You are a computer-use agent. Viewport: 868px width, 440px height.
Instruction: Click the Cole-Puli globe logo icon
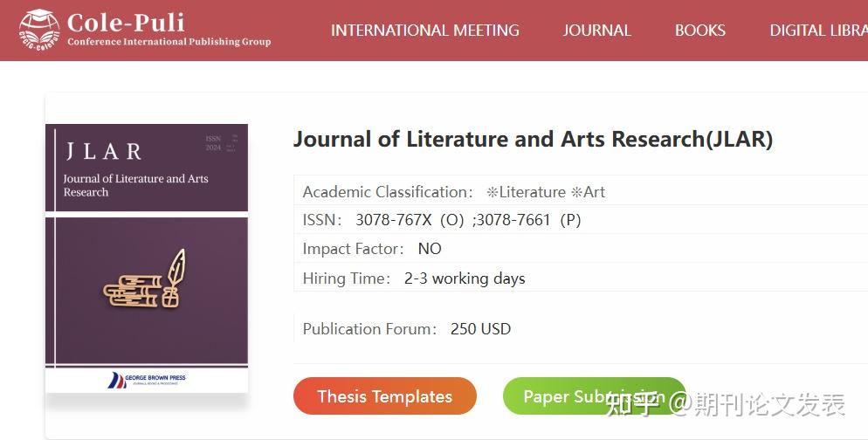click(38, 30)
